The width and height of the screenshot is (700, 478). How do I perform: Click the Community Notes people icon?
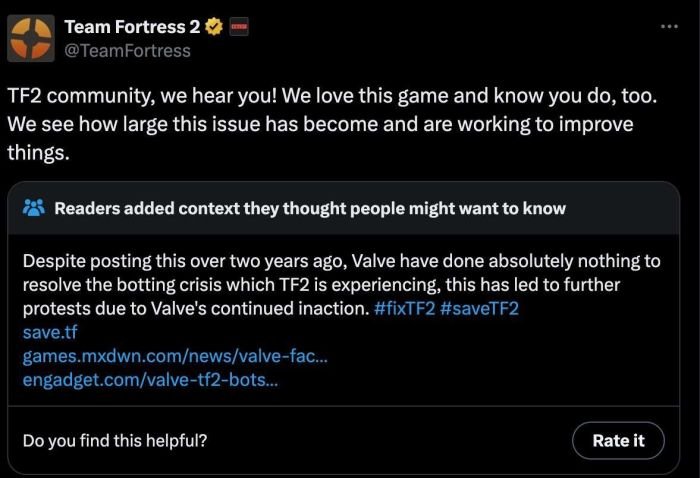point(34,208)
